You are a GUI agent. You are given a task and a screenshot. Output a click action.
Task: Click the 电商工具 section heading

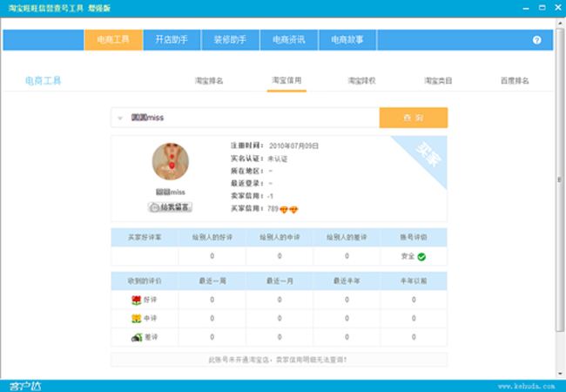click(44, 81)
